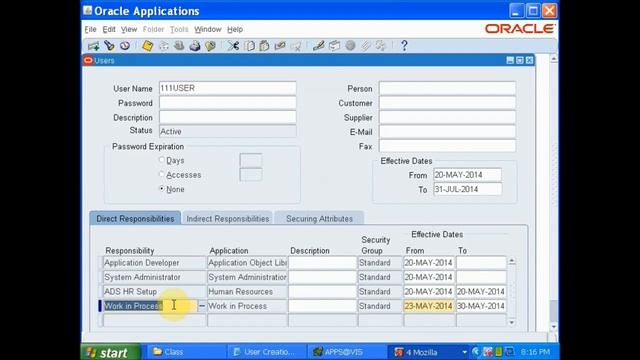Open User Creation taskbar item
640x360 pixels.
click(x=266, y=352)
